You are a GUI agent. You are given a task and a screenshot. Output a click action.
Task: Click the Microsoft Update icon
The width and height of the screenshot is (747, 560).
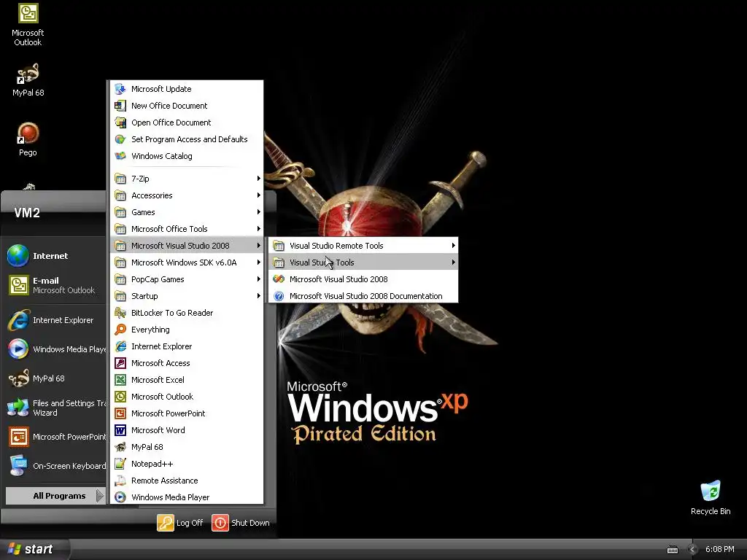[120, 89]
